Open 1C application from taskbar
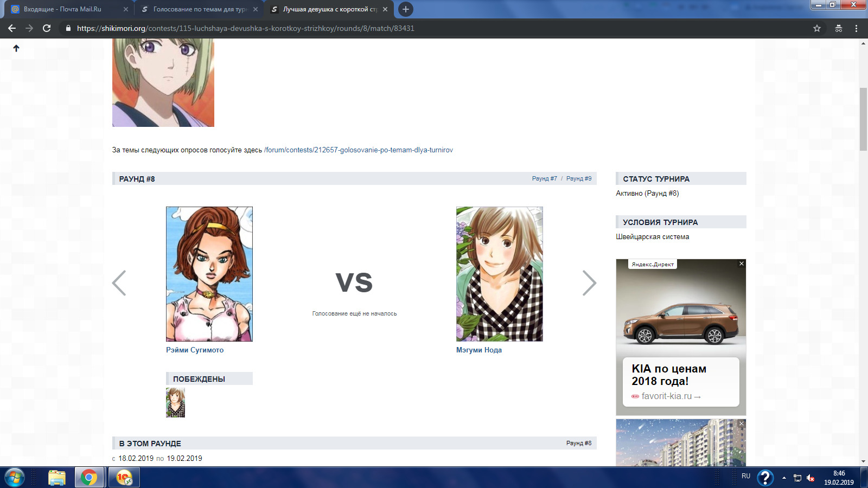The height and width of the screenshot is (488, 868). pos(124,478)
